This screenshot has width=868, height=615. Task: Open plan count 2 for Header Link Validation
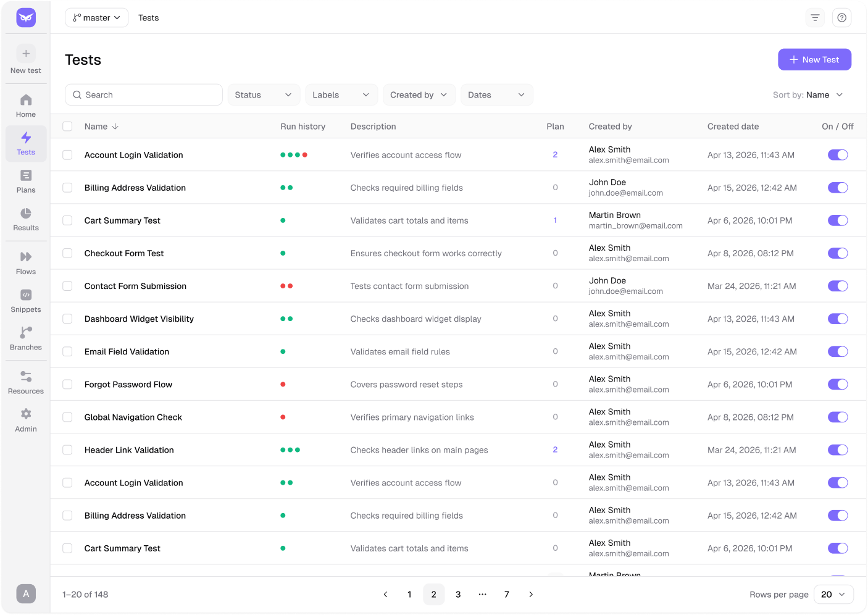click(x=555, y=450)
